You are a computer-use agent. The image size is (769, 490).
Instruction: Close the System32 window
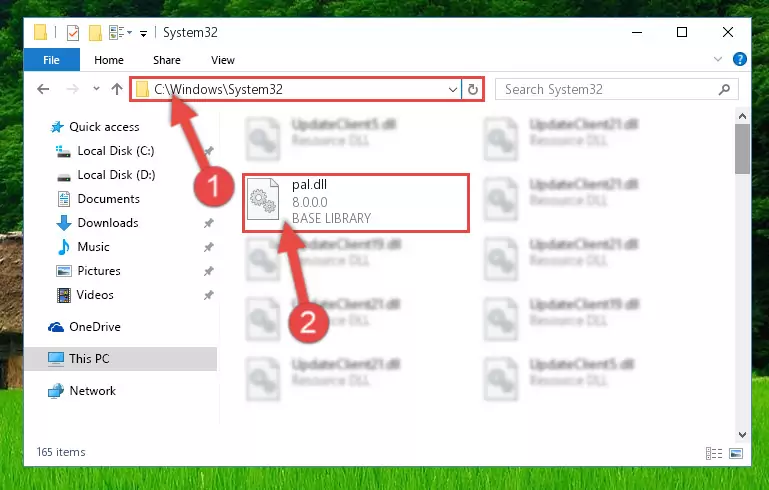(728, 32)
